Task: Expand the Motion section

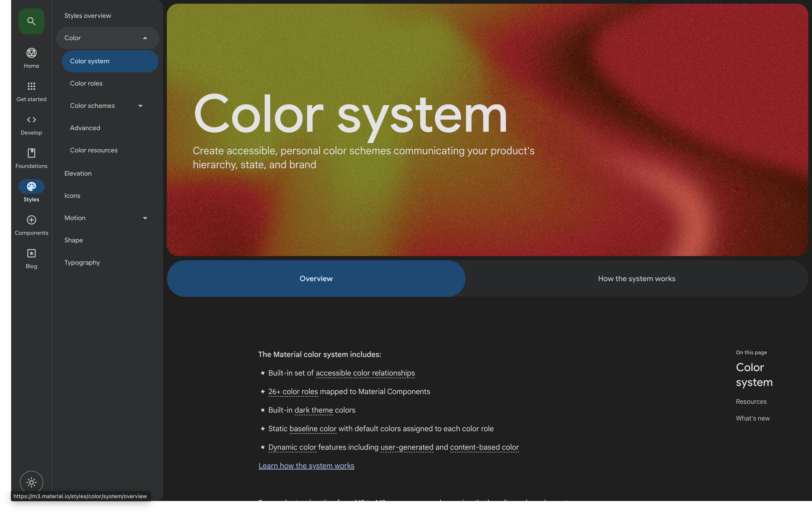Action: pos(145,218)
